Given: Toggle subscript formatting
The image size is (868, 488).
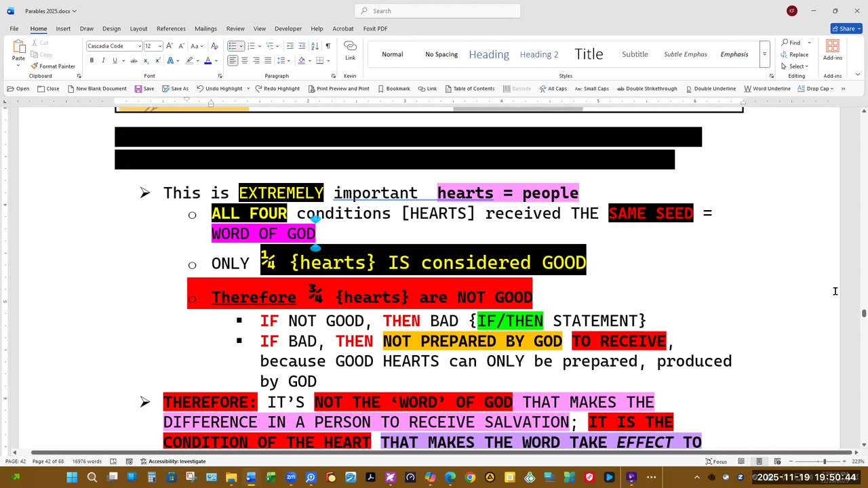Looking at the screenshot, I should click(145, 60).
